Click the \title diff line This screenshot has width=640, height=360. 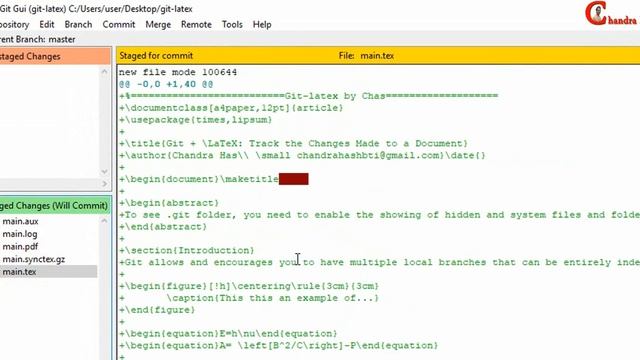(x=293, y=144)
